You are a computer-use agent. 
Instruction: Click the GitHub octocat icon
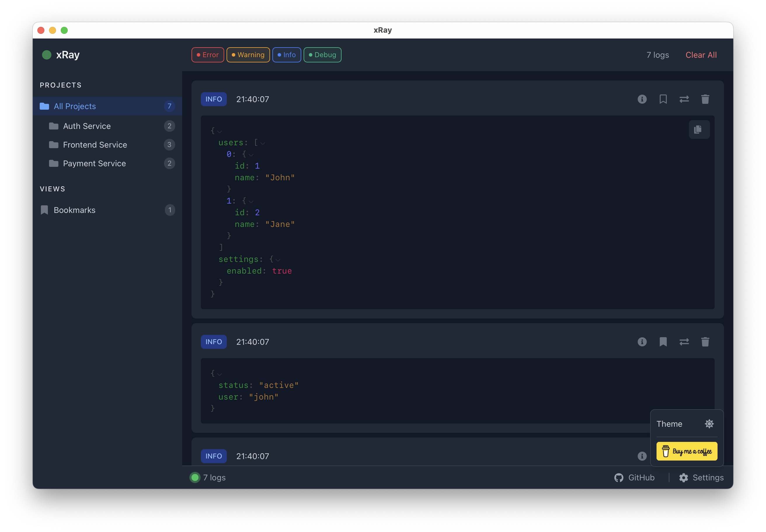[x=619, y=478]
